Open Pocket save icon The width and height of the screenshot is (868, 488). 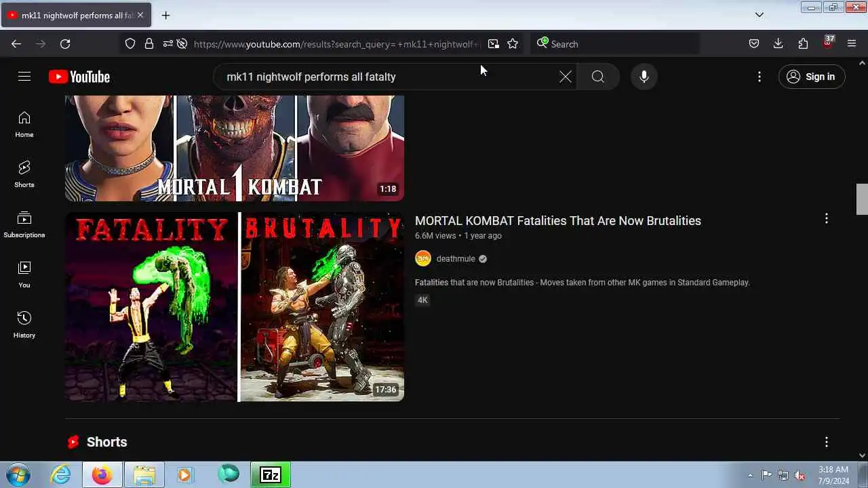[754, 43]
